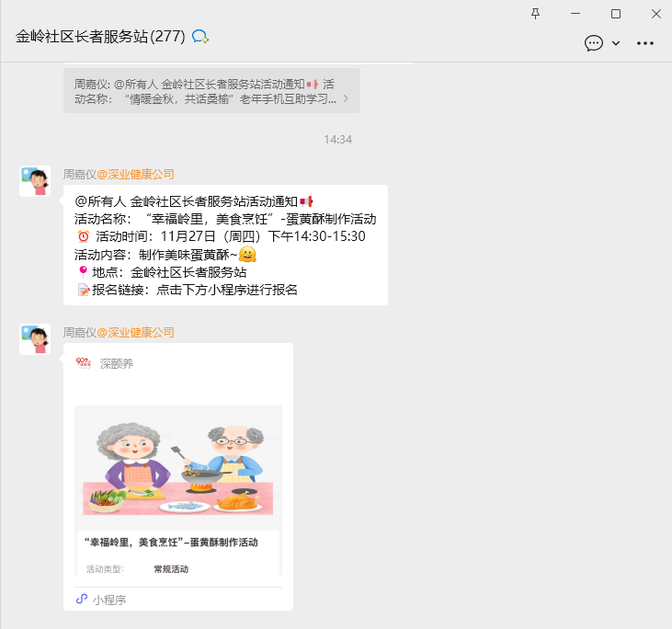
Task: Select the egg yolk pastry activity notice message
Action: (225, 245)
